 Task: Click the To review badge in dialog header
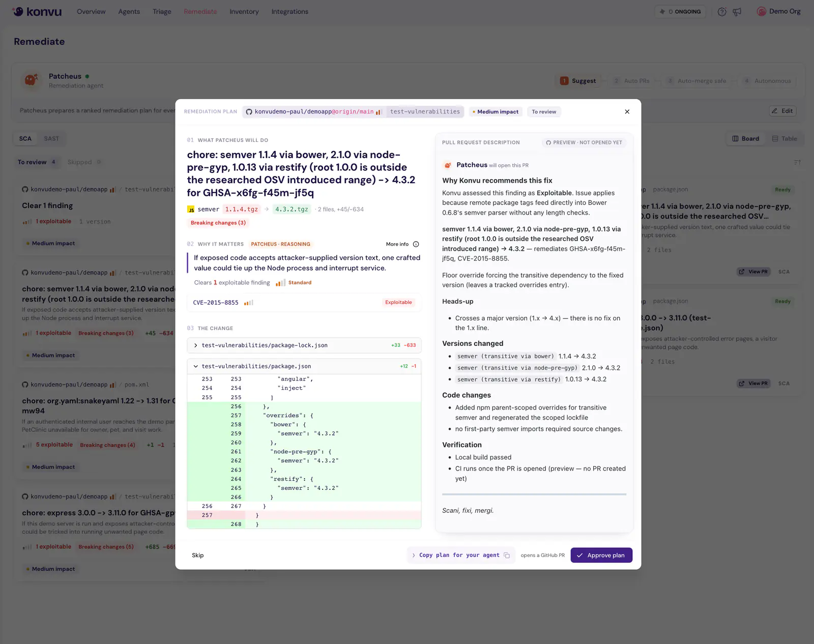(x=544, y=112)
